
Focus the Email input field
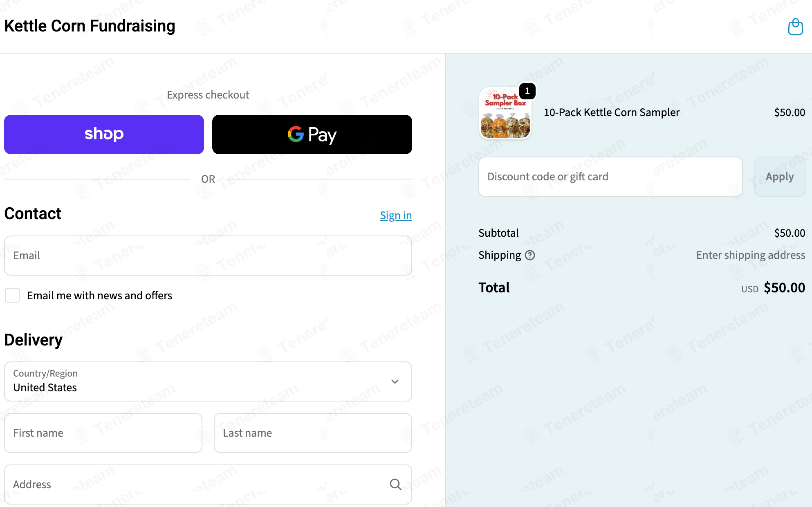point(208,256)
